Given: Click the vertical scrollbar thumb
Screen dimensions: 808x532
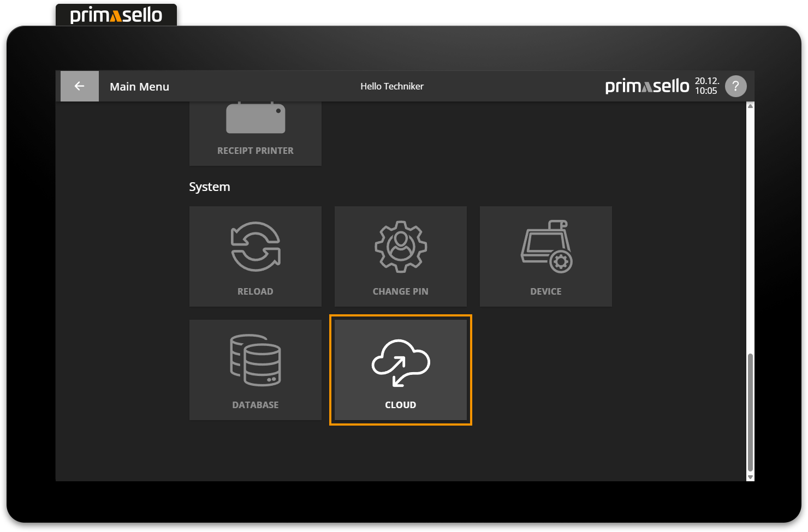Looking at the screenshot, I should coord(750,412).
